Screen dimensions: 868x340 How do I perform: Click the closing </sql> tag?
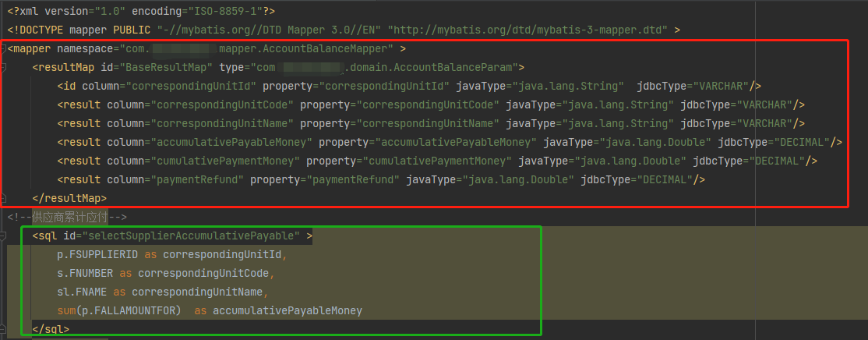coord(51,329)
